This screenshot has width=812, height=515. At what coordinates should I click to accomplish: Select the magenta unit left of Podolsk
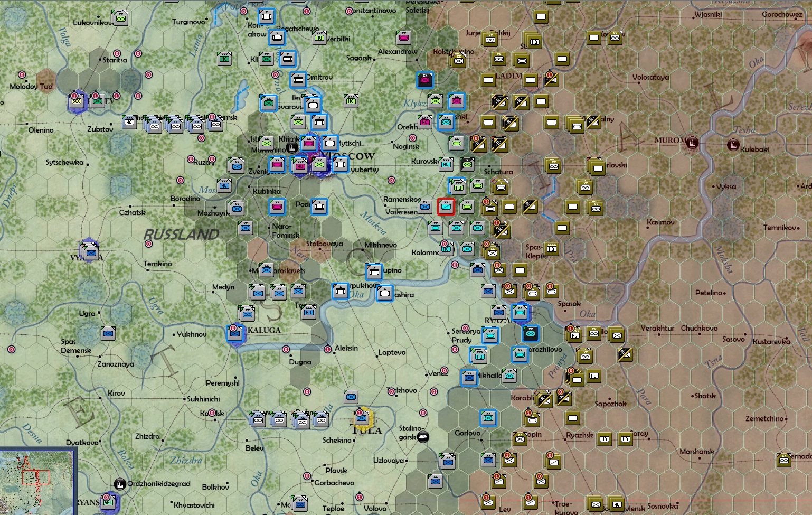point(277,207)
